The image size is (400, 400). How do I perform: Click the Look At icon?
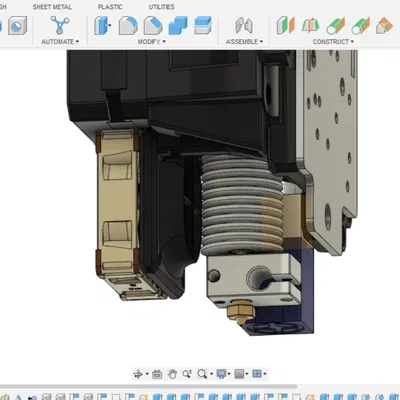click(157, 374)
